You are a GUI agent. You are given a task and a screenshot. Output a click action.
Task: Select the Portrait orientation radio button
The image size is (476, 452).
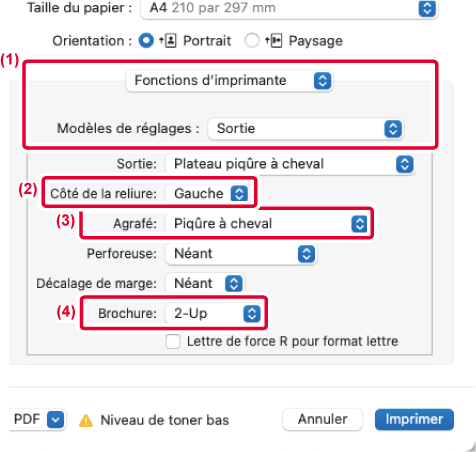pyautogui.click(x=146, y=41)
